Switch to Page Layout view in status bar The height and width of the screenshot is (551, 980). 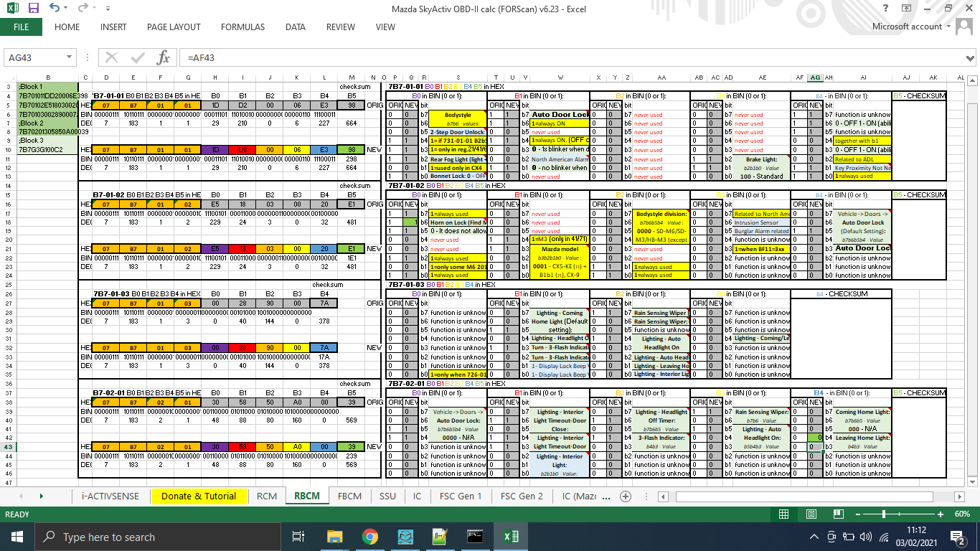tap(811, 514)
